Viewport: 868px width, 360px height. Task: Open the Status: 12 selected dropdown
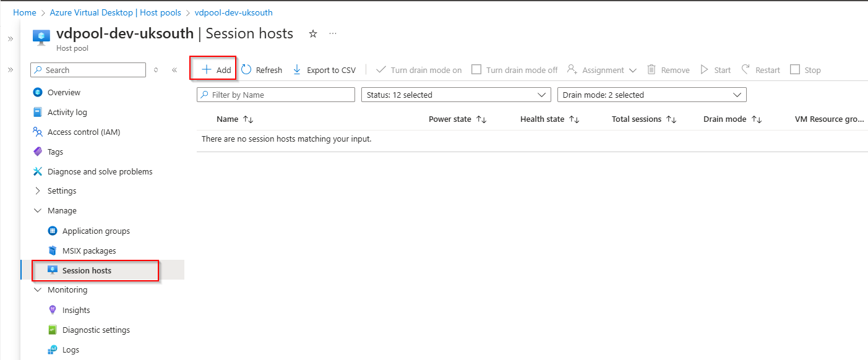(x=455, y=95)
